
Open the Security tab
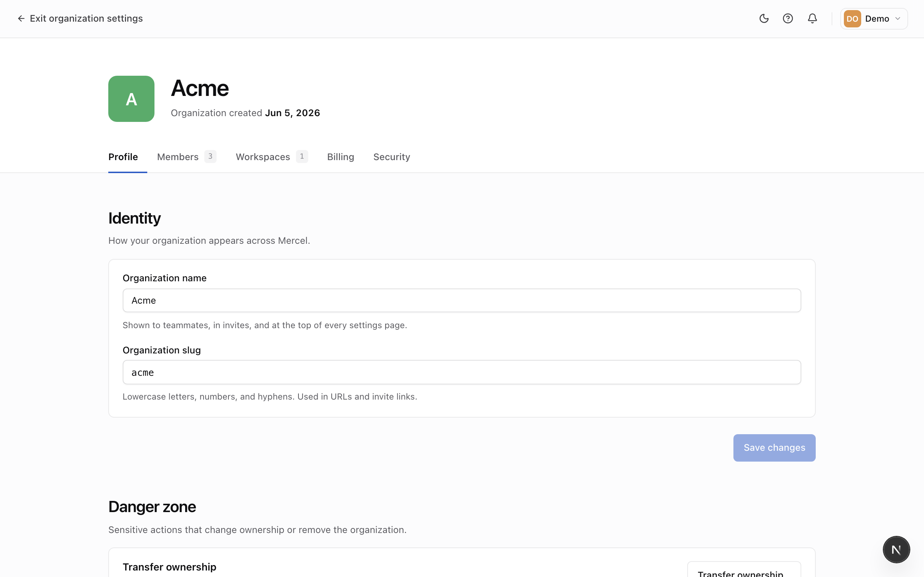tap(392, 157)
